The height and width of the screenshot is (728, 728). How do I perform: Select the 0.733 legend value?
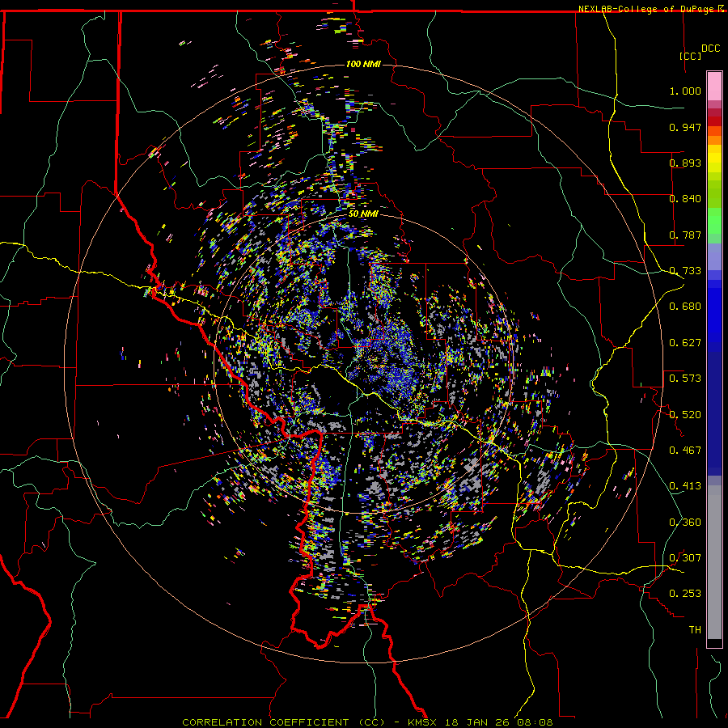click(685, 271)
